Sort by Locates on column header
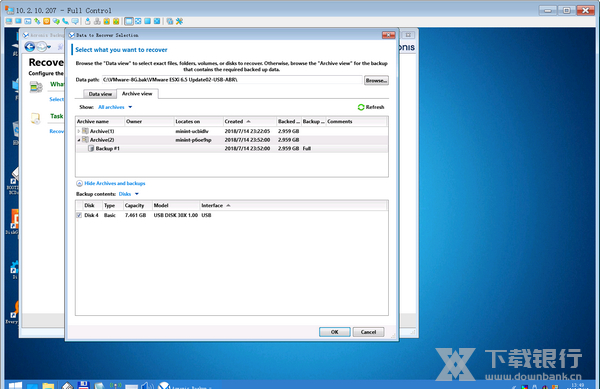 pos(199,121)
